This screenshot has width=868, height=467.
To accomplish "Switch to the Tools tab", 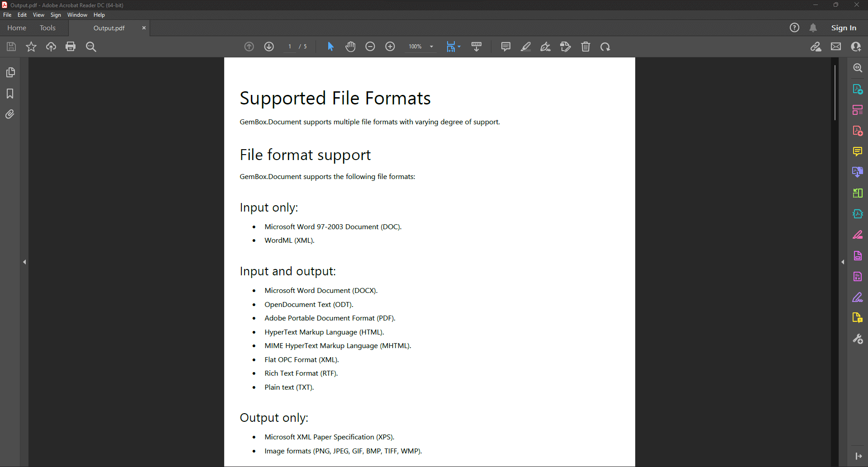I will (x=47, y=28).
